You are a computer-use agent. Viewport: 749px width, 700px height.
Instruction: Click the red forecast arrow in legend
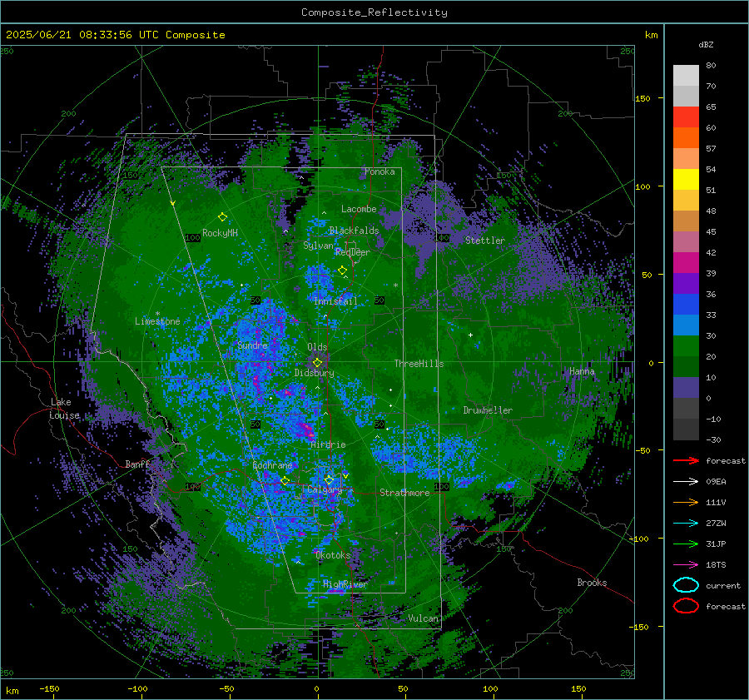686,460
